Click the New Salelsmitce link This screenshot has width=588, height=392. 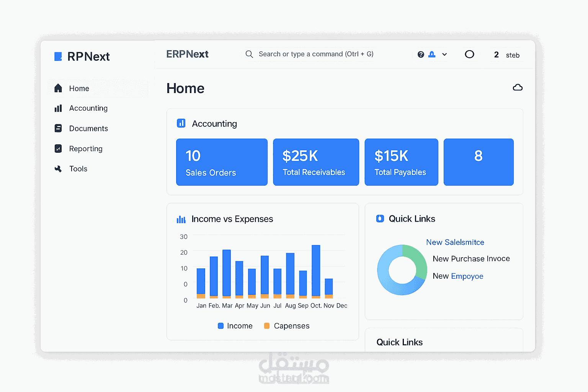click(455, 242)
